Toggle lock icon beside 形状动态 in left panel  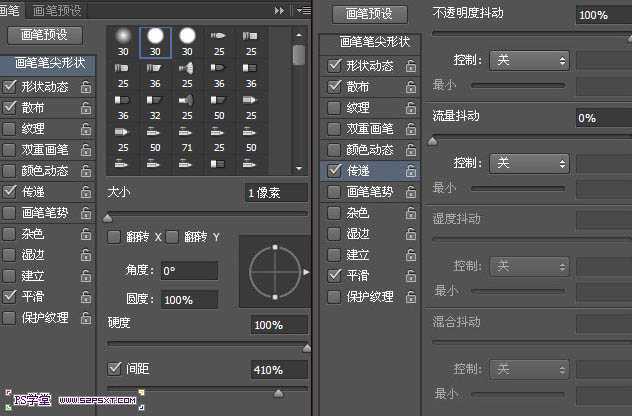click(86, 87)
